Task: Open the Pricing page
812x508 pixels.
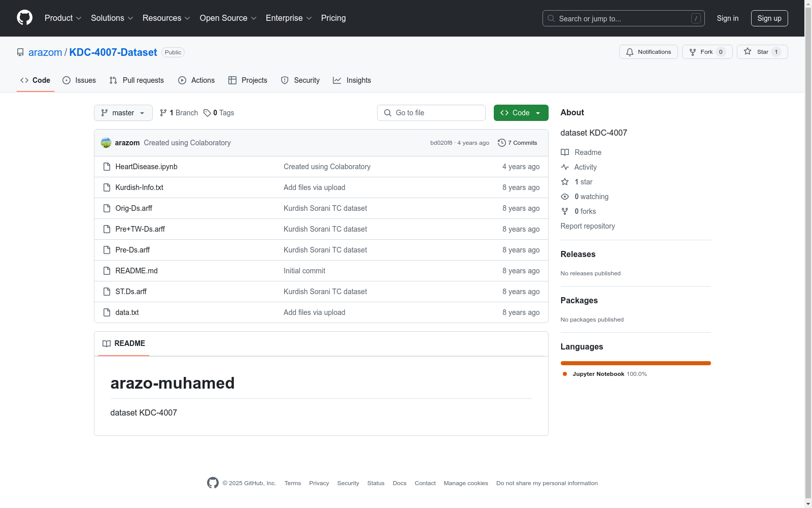Action: [333, 18]
